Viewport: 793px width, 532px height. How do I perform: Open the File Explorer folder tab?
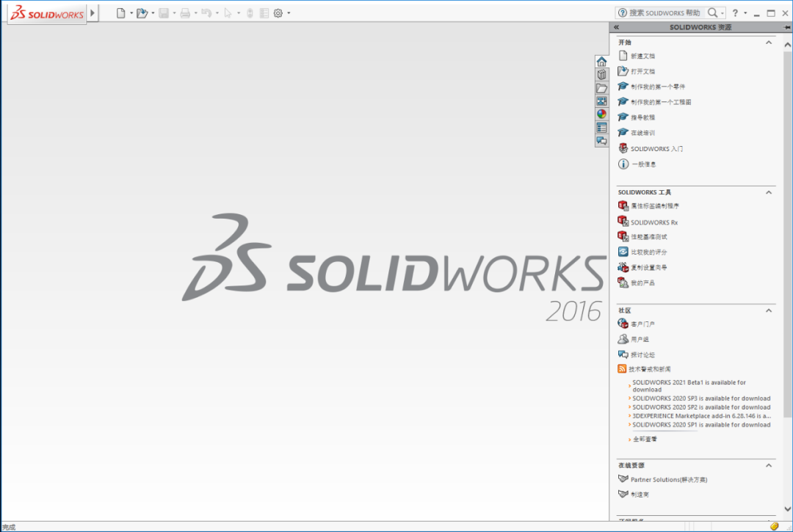601,88
